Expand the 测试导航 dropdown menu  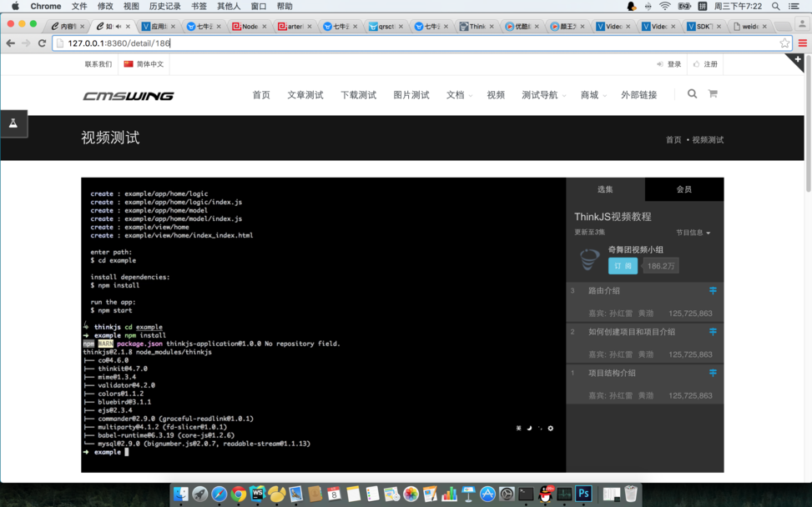[x=544, y=95]
